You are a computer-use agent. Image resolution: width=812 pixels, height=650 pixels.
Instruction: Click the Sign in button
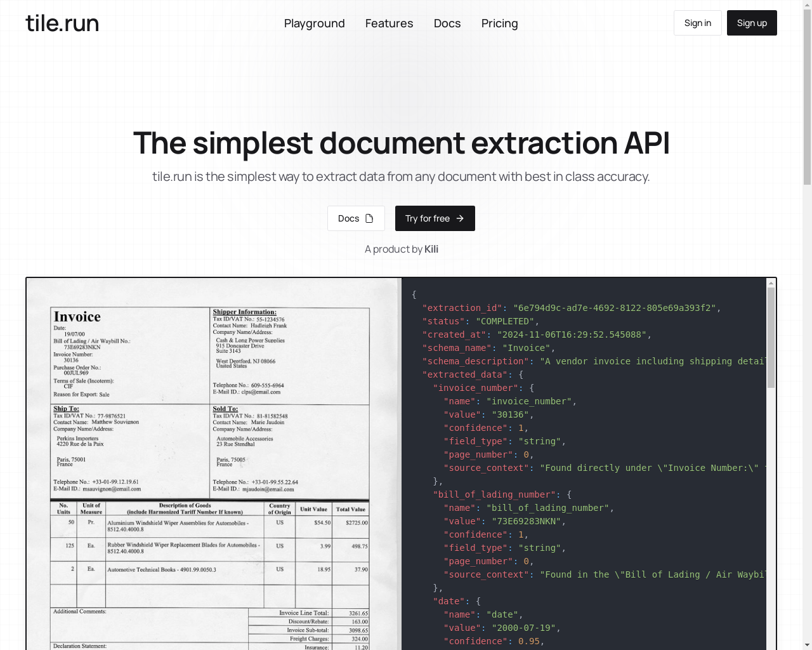tap(698, 23)
